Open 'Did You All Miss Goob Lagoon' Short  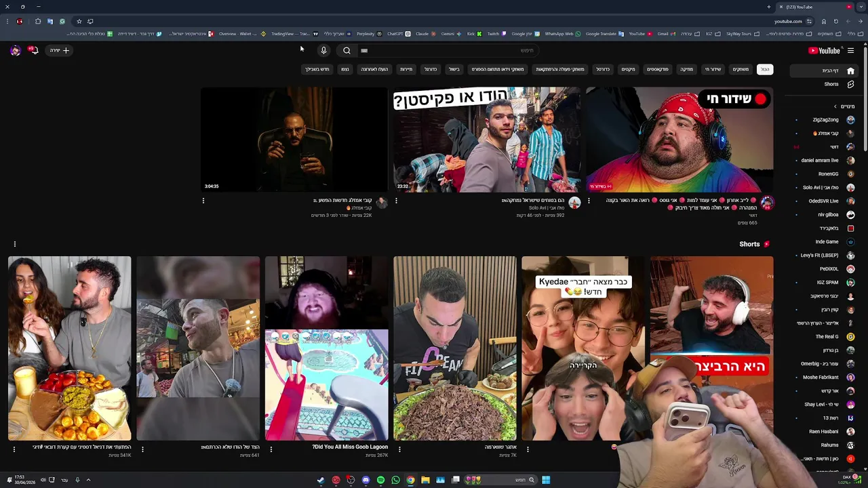coord(326,348)
